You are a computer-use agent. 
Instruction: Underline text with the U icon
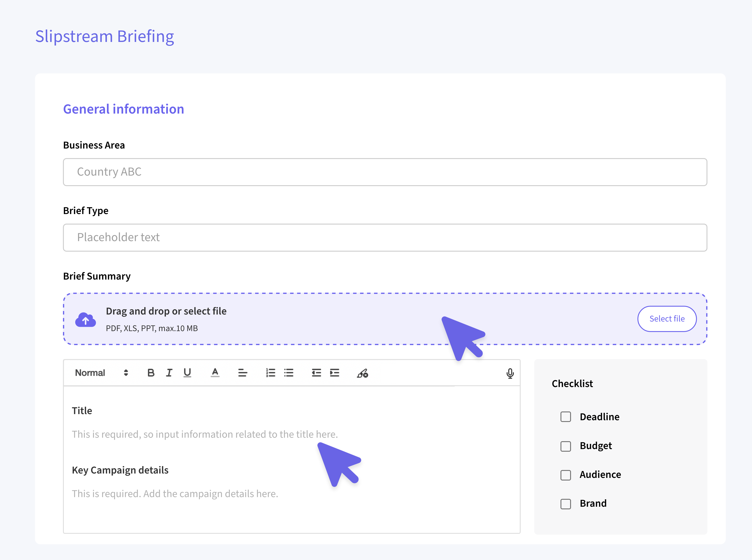click(187, 373)
